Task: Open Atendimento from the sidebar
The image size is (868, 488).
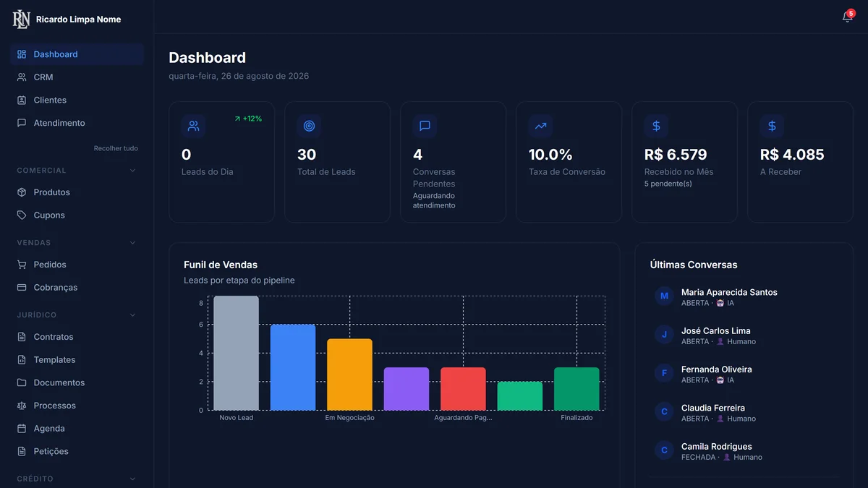Action: [77, 123]
